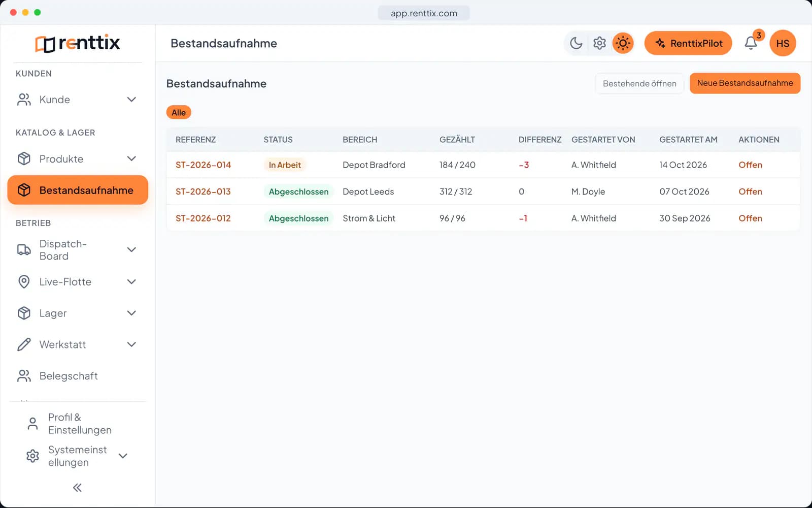Click Offen in Strom & Licht row

click(750, 218)
